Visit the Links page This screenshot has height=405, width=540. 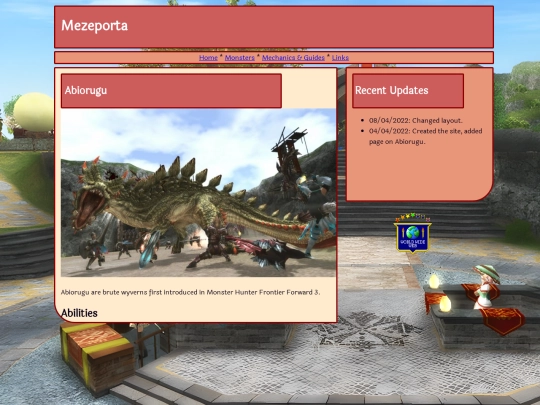(340, 58)
